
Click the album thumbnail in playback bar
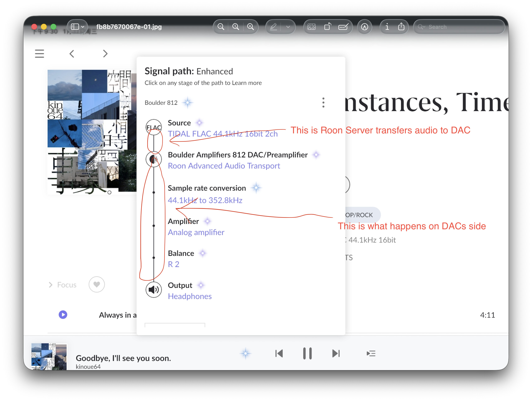click(49, 357)
